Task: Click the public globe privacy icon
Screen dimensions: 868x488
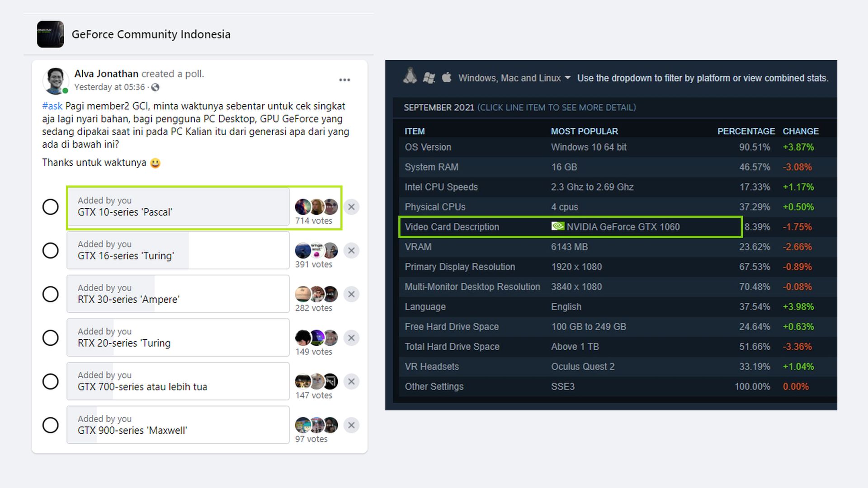Action: (156, 87)
